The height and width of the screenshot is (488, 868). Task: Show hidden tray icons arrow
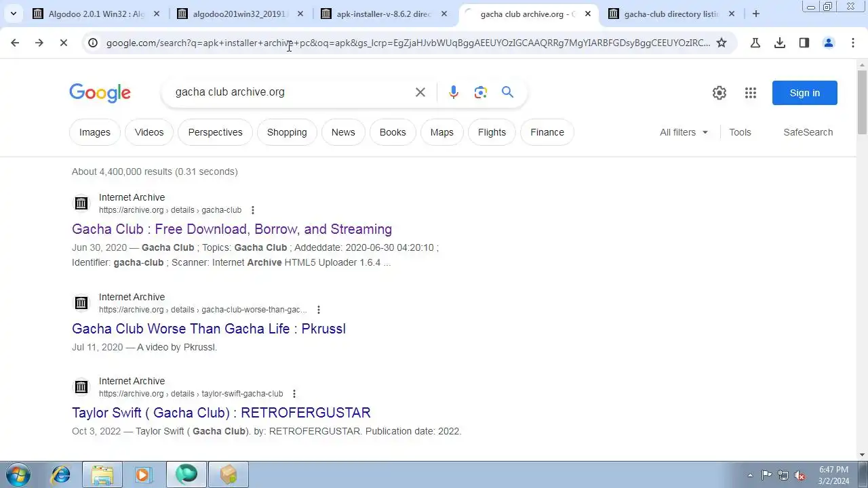click(x=750, y=475)
